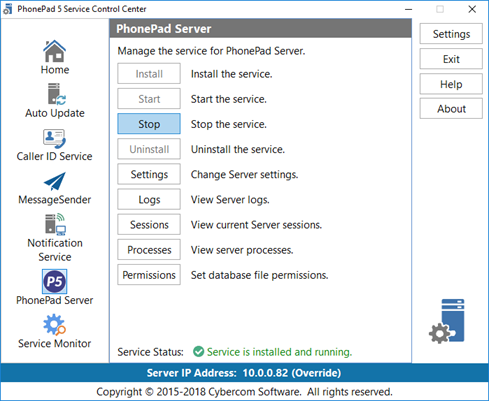489x401 pixels.
Task: Click the green service status checkmark icon
Action: pos(198,351)
